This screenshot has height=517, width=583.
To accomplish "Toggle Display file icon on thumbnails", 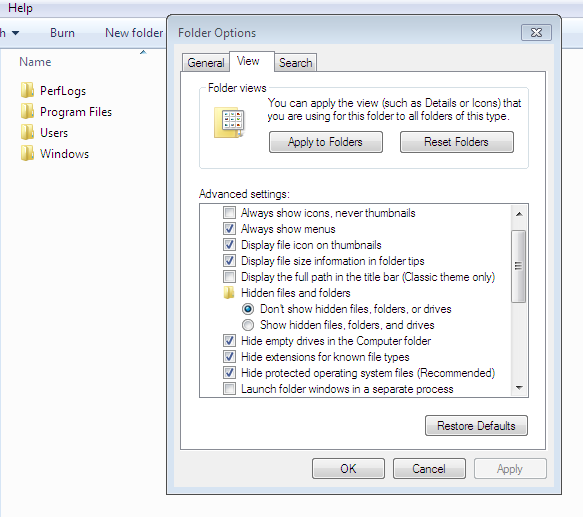I will [x=229, y=245].
